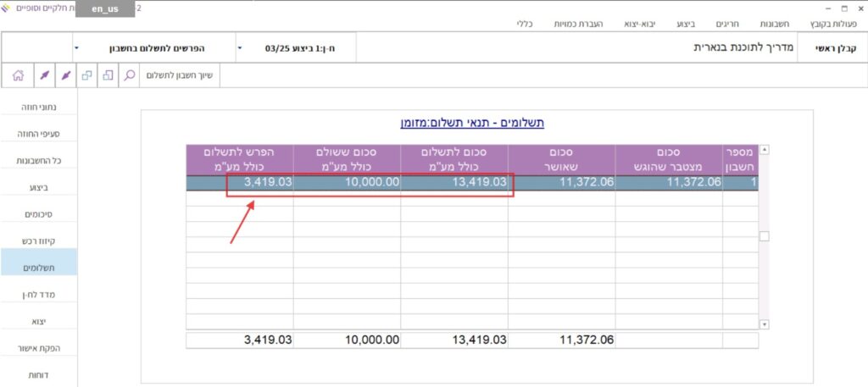The width and height of the screenshot is (868, 387).
Task: Click the magnifier search icon
Action: click(130, 75)
